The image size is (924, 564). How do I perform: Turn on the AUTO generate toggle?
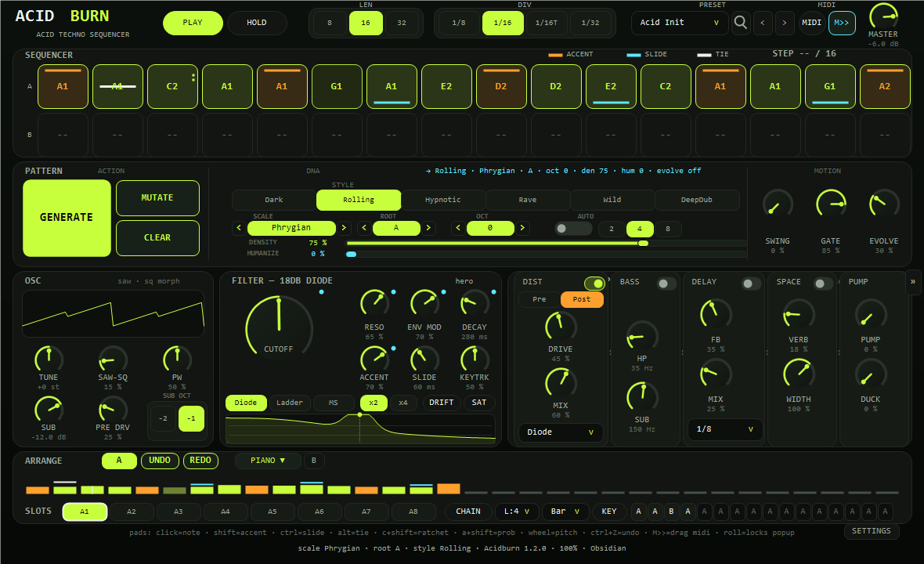coord(572,229)
